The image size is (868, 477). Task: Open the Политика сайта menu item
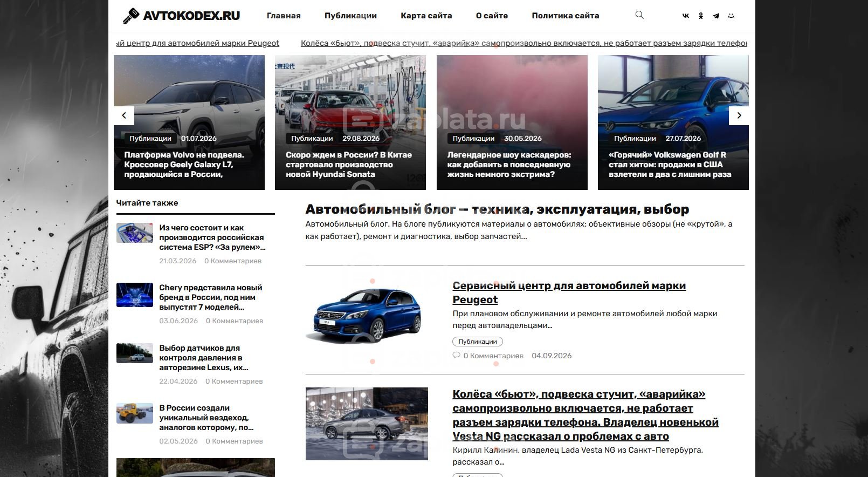coord(566,16)
